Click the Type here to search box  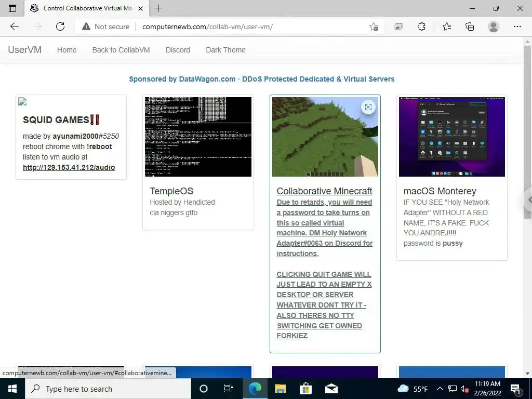[108, 389]
